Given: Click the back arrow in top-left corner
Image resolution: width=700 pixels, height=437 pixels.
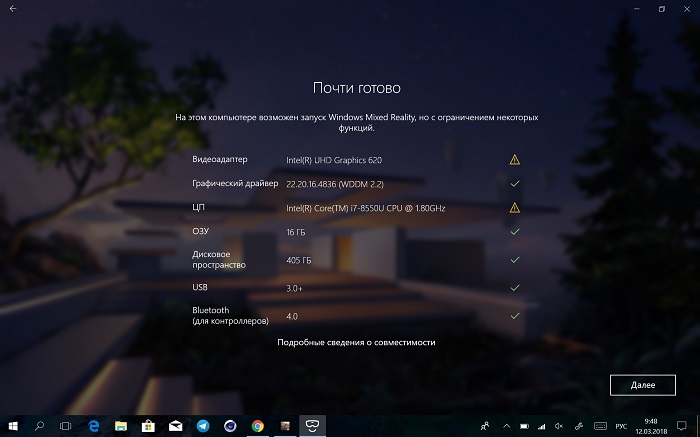Looking at the screenshot, I should pos(13,8).
